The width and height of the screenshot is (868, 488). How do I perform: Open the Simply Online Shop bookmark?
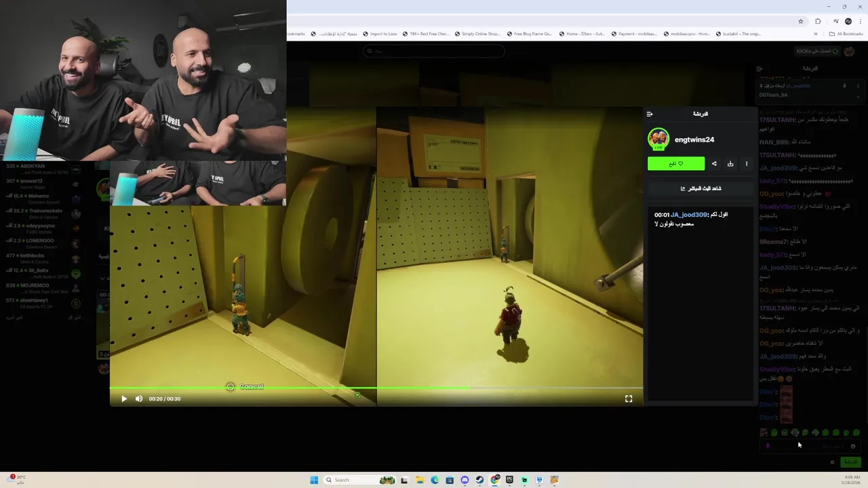[x=477, y=34]
